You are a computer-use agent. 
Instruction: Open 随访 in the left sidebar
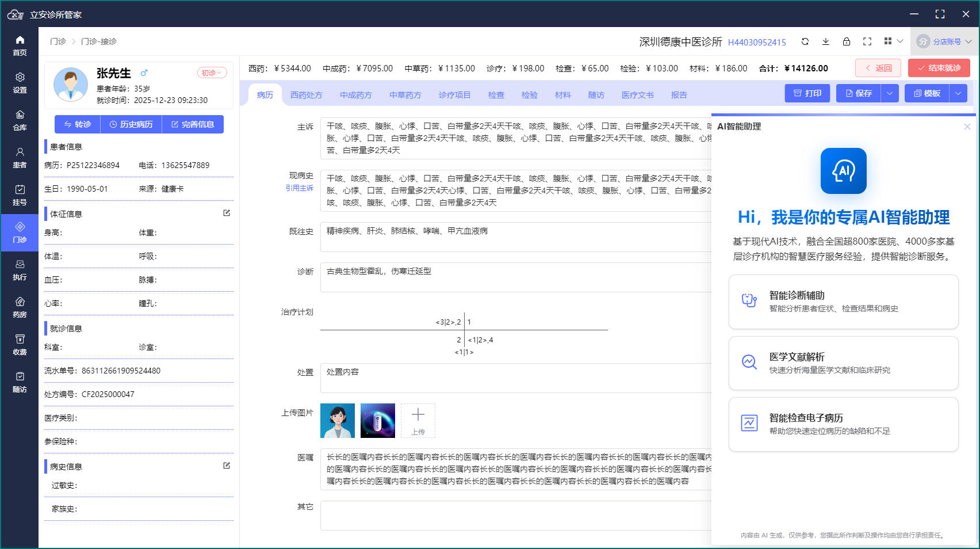[x=20, y=382]
